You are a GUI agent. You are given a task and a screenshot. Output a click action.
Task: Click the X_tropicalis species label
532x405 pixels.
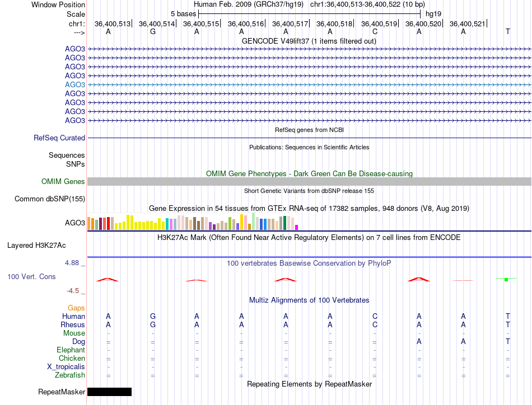[66, 367]
